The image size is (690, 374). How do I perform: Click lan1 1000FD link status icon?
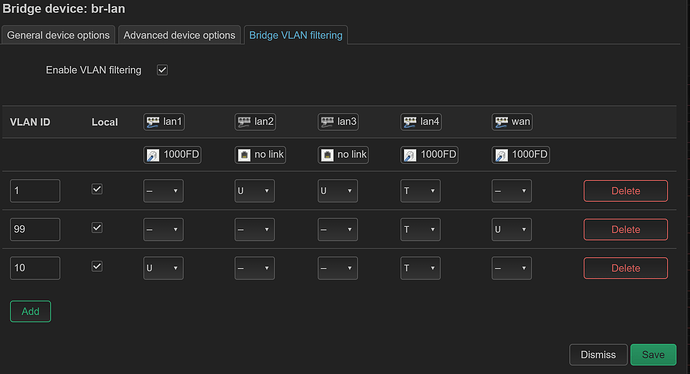tap(153, 155)
